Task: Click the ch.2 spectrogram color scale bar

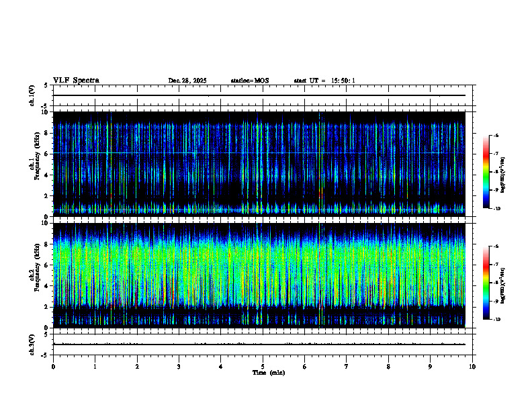Action: [x=486, y=283]
